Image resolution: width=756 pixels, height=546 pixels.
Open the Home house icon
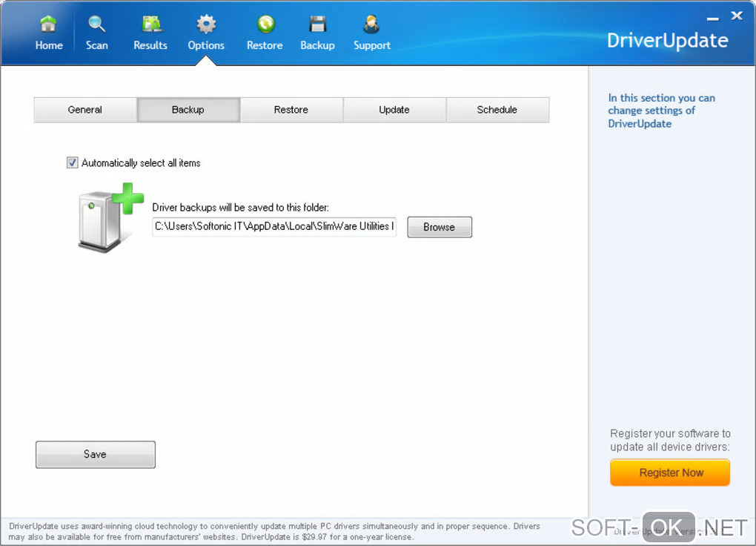click(x=48, y=24)
